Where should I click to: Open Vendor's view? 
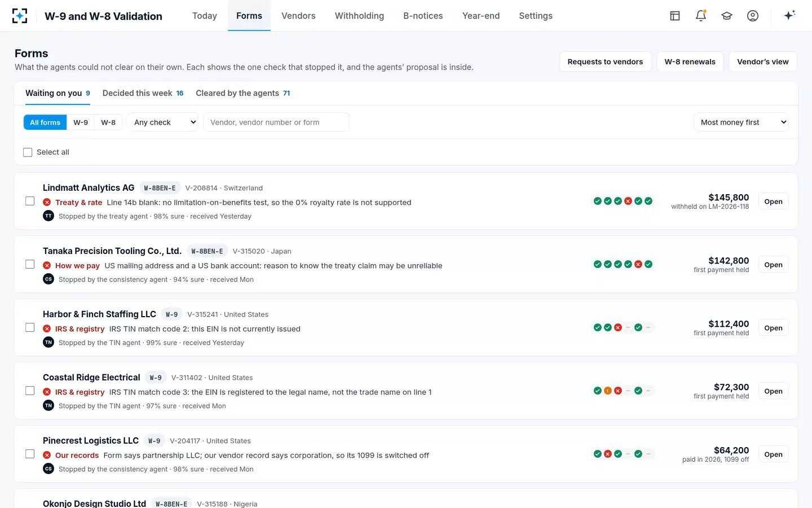pyautogui.click(x=762, y=62)
